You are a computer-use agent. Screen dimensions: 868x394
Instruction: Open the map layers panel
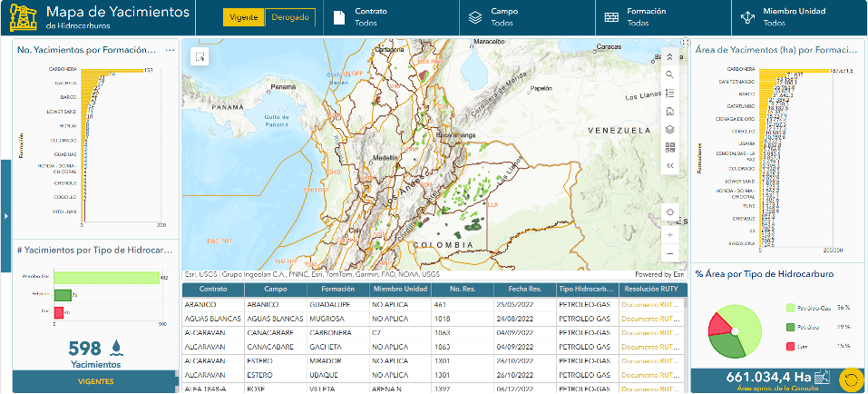[x=669, y=130]
